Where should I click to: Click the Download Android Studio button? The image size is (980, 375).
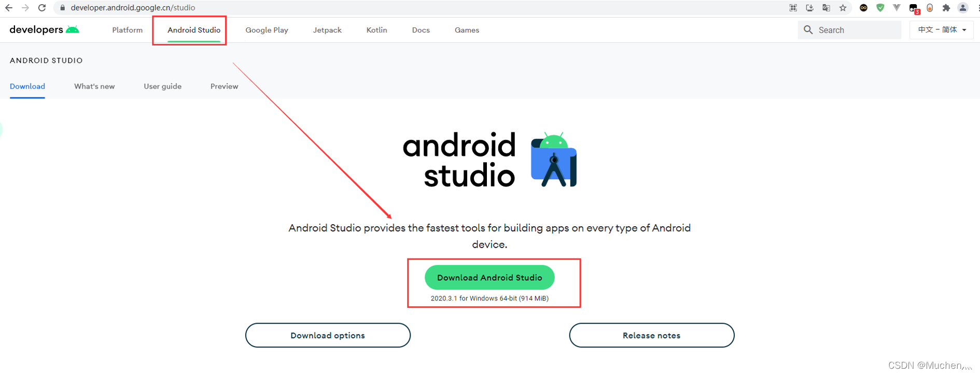click(489, 278)
